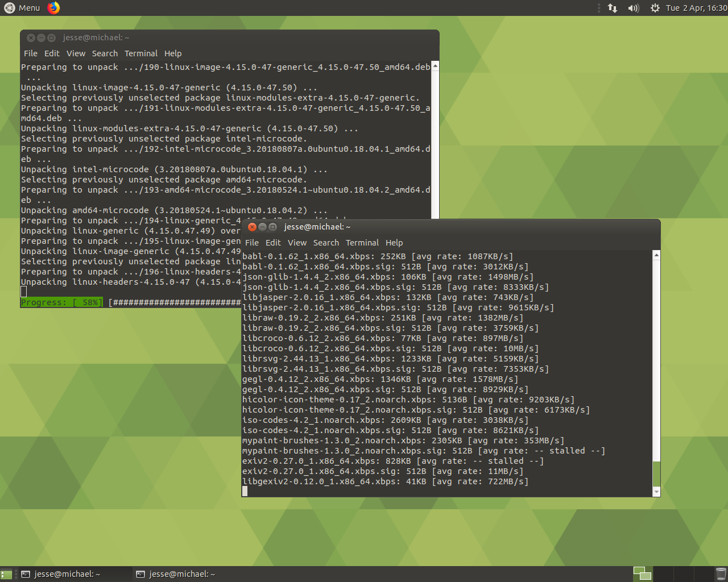The image size is (728, 582).
Task: Open Help menu in xbps terminal
Action: point(394,243)
